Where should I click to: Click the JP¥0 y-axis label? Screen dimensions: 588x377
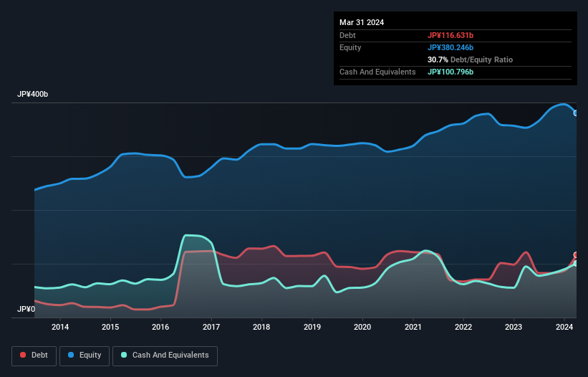click(26, 309)
